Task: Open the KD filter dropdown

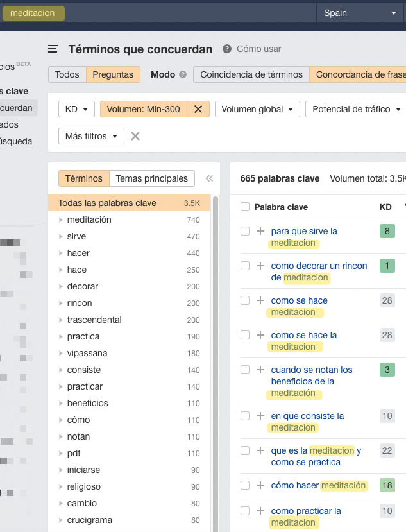Action: [76, 109]
